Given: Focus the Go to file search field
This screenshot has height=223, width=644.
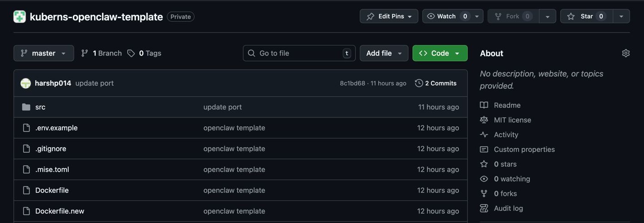Looking at the screenshot, I should click(299, 53).
